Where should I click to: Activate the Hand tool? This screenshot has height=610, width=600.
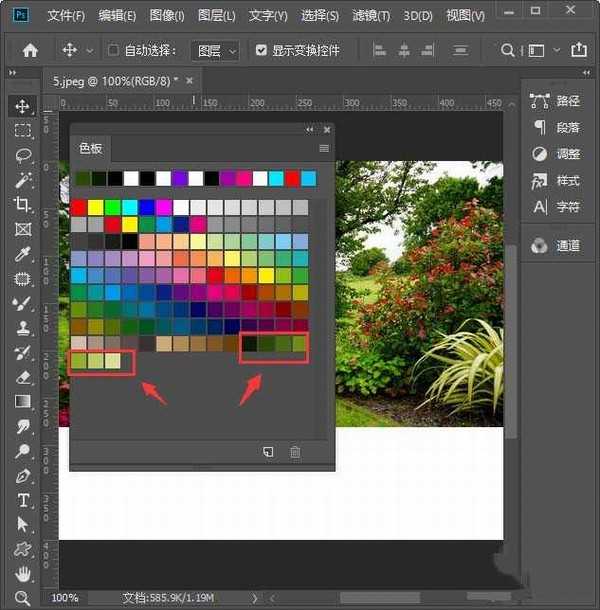pyautogui.click(x=22, y=574)
